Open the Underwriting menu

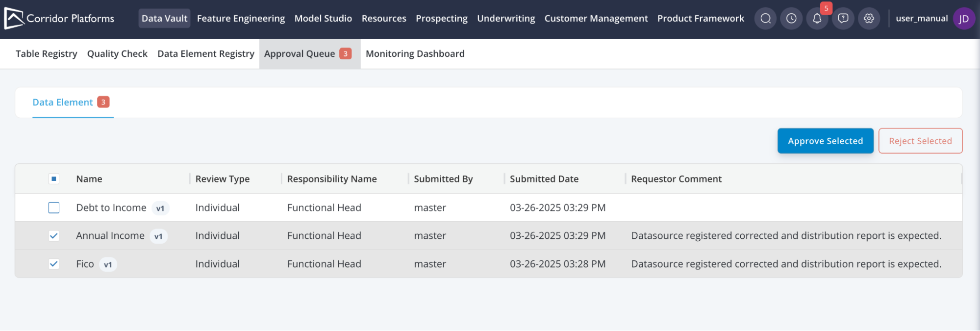506,19
